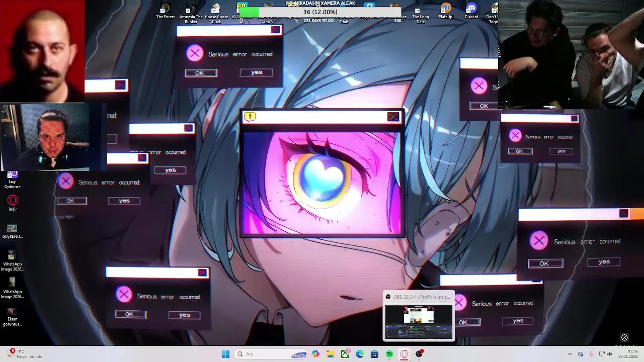
Task: Switch to OBS Studio taskbar icon
Action: point(419,354)
